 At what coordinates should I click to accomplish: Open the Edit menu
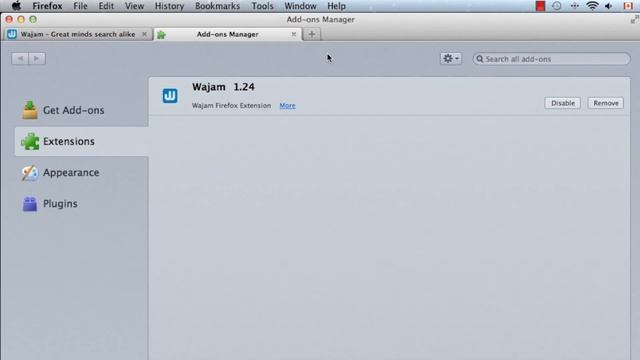click(x=106, y=6)
